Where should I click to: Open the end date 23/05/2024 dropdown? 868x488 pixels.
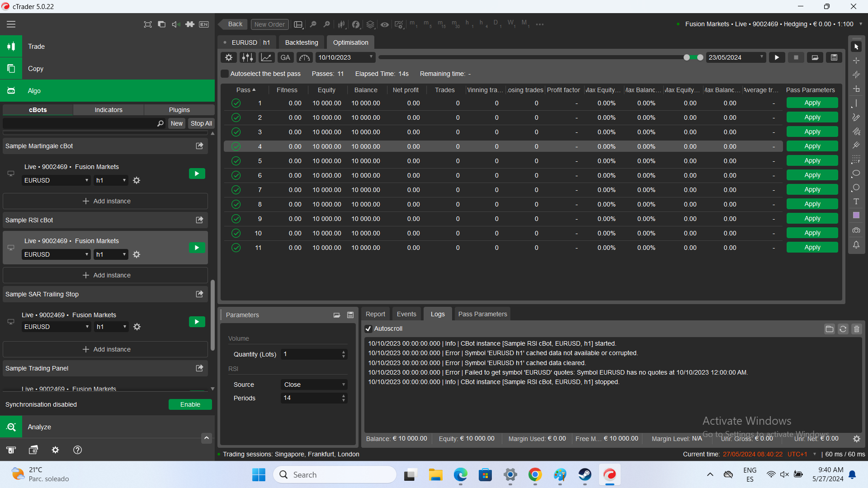[x=736, y=57]
